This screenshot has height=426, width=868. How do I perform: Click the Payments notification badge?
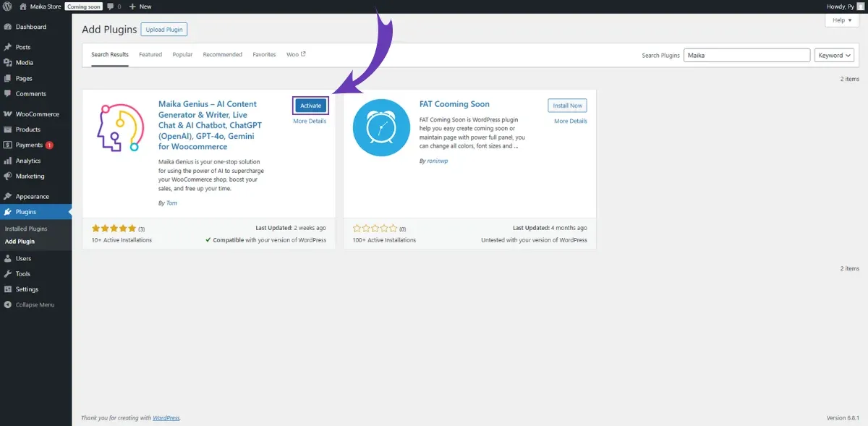pos(49,145)
